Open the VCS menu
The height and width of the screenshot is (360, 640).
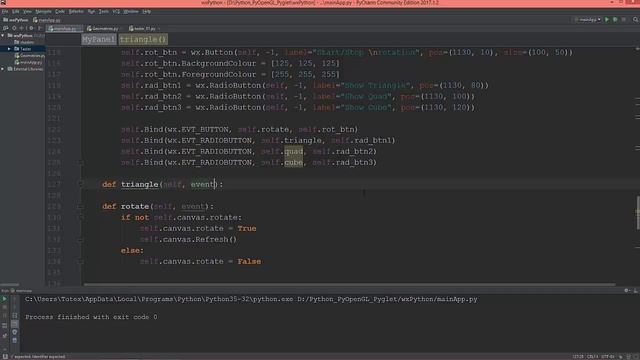pyautogui.click(x=116, y=11)
